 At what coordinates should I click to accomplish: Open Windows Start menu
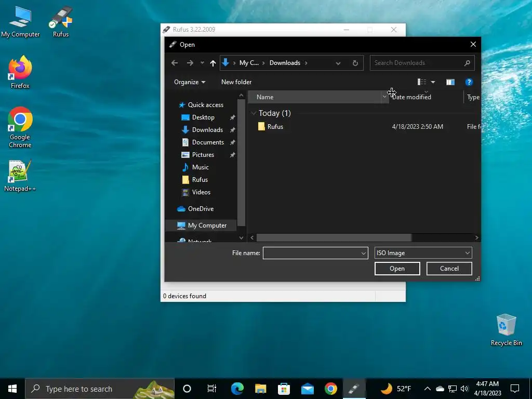click(12, 389)
